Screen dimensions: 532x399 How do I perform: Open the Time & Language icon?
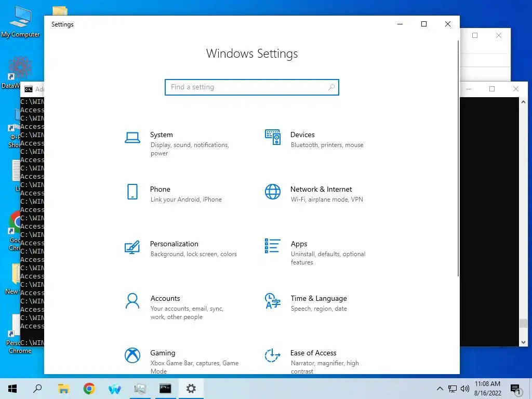(x=272, y=301)
